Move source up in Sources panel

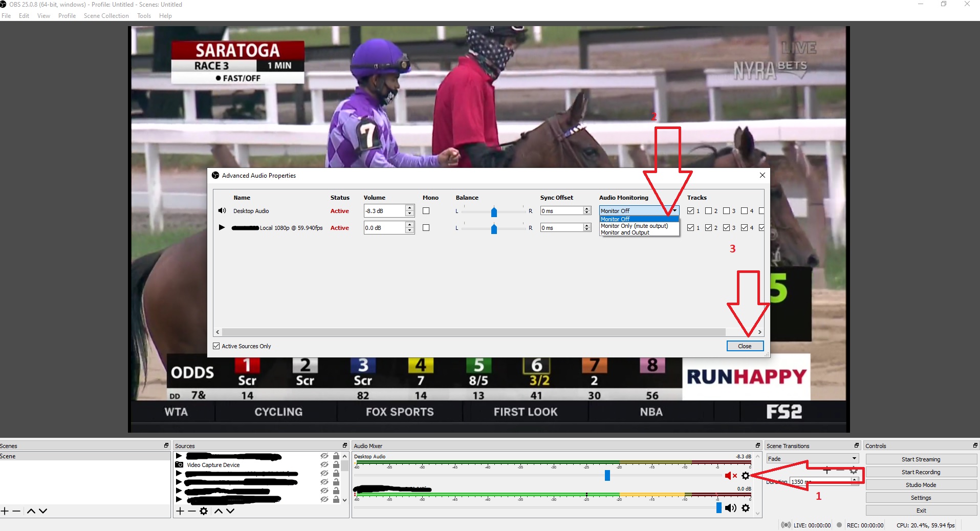click(219, 511)
